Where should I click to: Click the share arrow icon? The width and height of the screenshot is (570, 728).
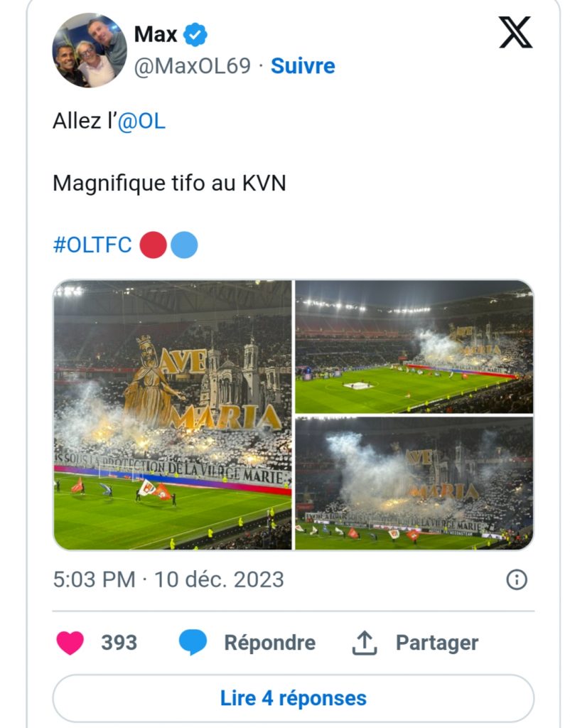point(364,643)
